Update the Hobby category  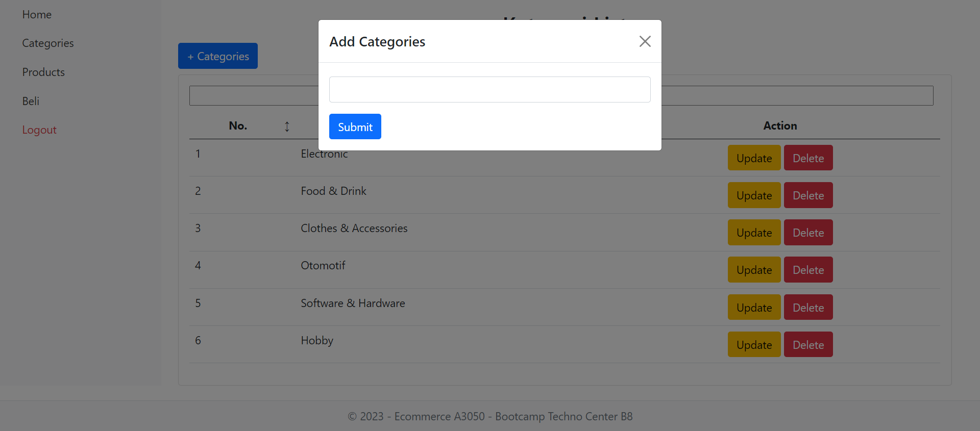point(754,345)
